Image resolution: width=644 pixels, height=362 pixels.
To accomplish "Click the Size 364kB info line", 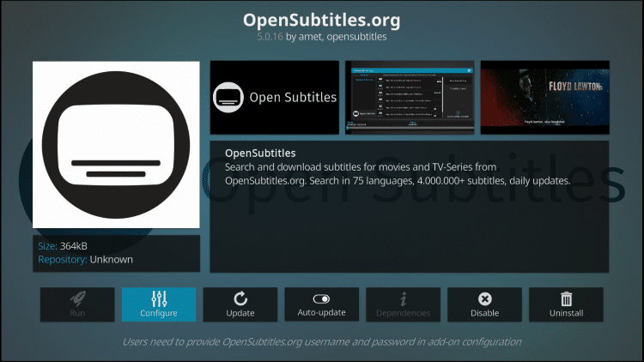I will (65, 246).
